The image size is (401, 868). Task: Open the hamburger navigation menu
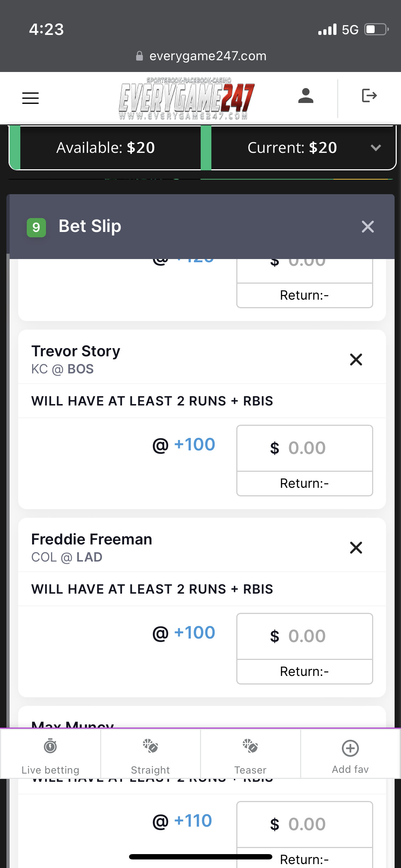(30, 98)
